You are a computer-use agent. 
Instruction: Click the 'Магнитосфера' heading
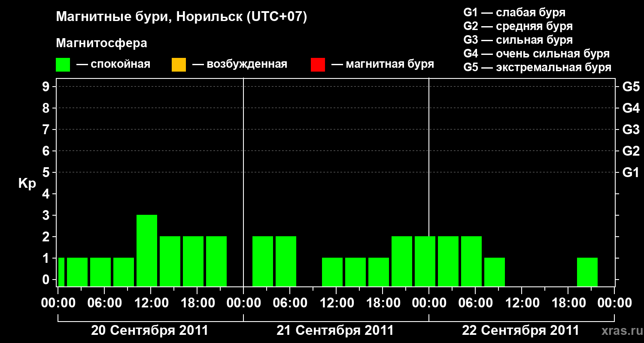[x=102, y=43]
